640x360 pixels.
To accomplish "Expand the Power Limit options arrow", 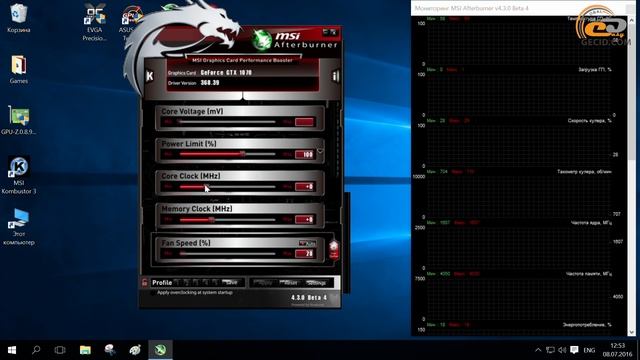I will pos(320,151).
